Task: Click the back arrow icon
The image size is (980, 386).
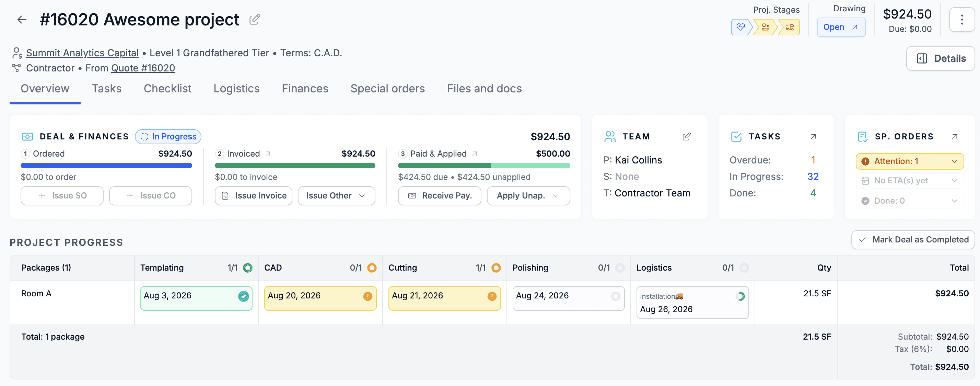Action: pyautogui.click(x=22, y=20)
